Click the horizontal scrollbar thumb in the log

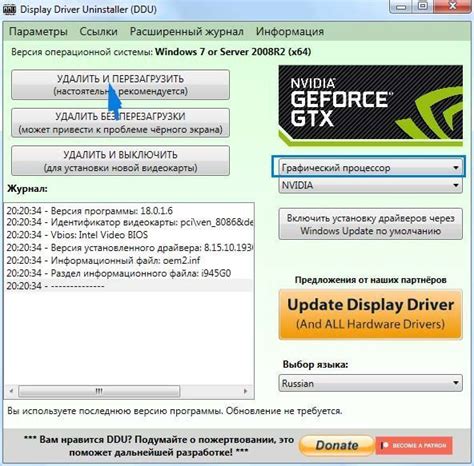pyautogui.click(x=99, y=391)
